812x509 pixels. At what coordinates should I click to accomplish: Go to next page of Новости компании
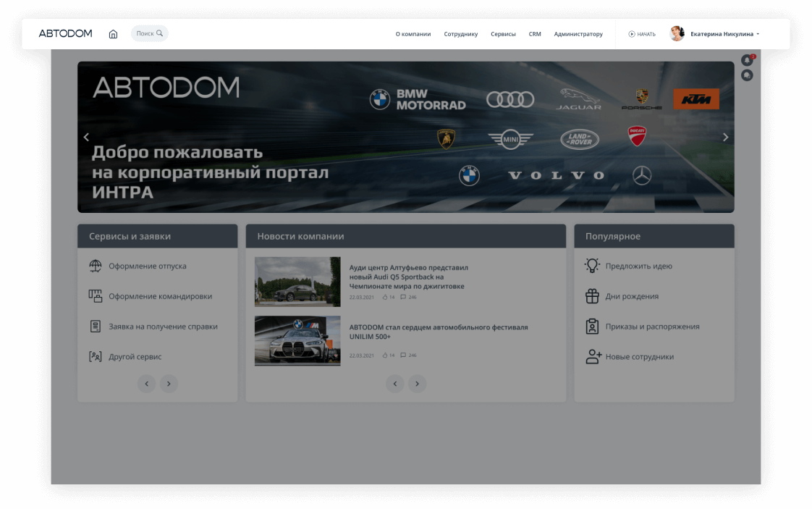pos(417,384)
